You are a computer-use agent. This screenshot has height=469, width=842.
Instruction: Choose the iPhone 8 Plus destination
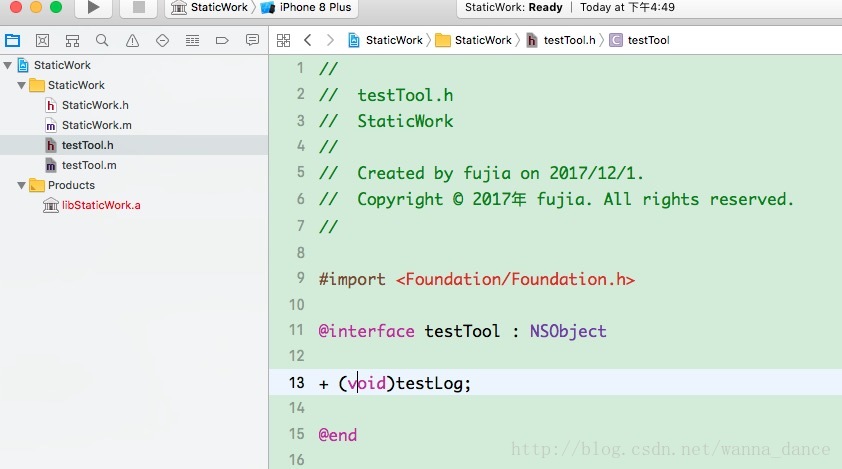pyautogui.click(x=306, y=8)
